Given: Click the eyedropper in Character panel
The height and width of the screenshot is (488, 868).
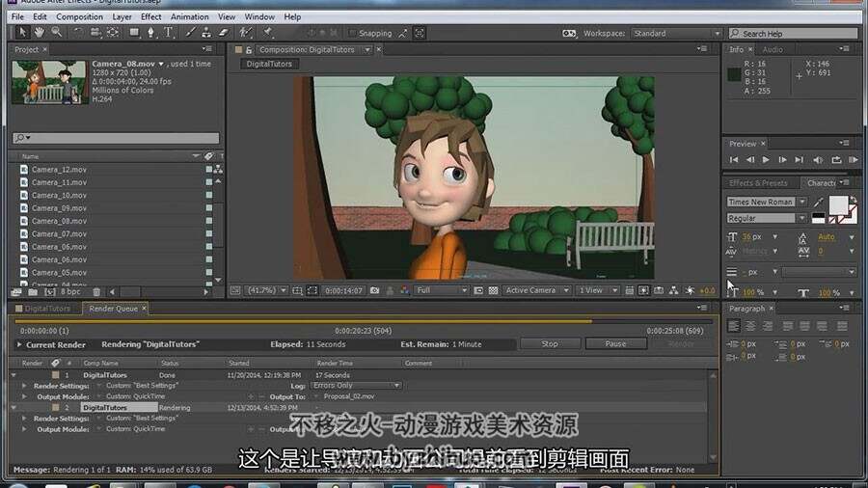Looking at the screenshot, I should click(x=818, y=202).
